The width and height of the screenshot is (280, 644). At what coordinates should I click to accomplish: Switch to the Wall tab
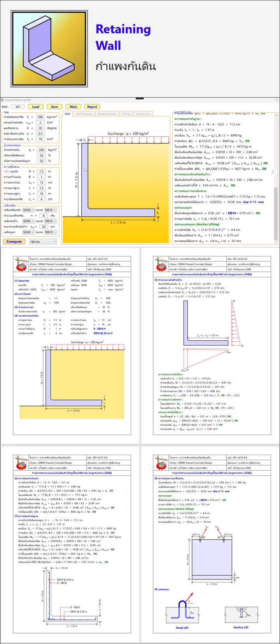(68, 114)
